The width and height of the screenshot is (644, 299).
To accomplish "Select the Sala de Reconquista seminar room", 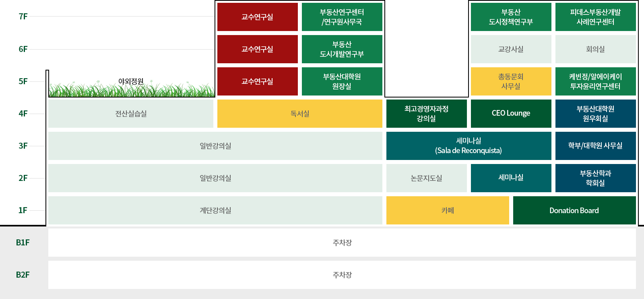I will coord(469,146).
